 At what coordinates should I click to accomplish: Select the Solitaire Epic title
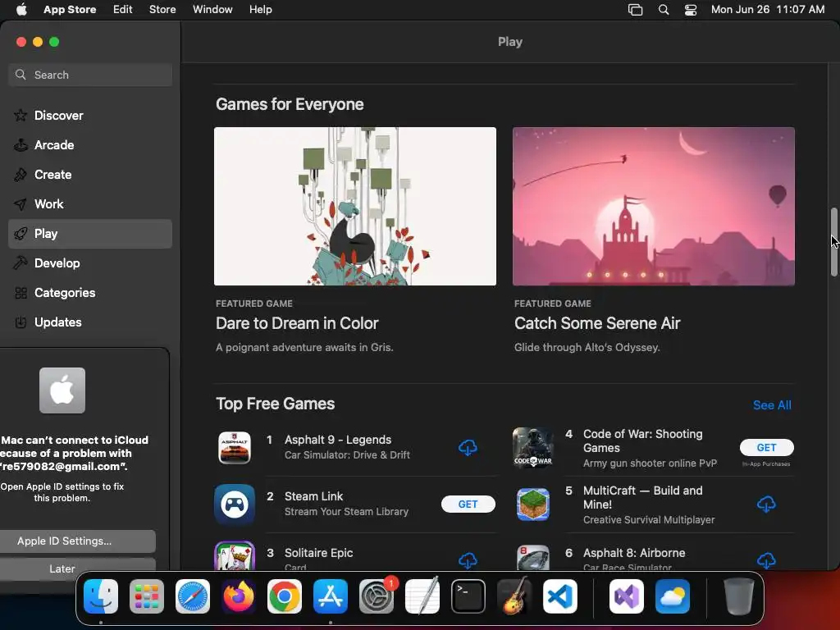click(x=319, y=552)
